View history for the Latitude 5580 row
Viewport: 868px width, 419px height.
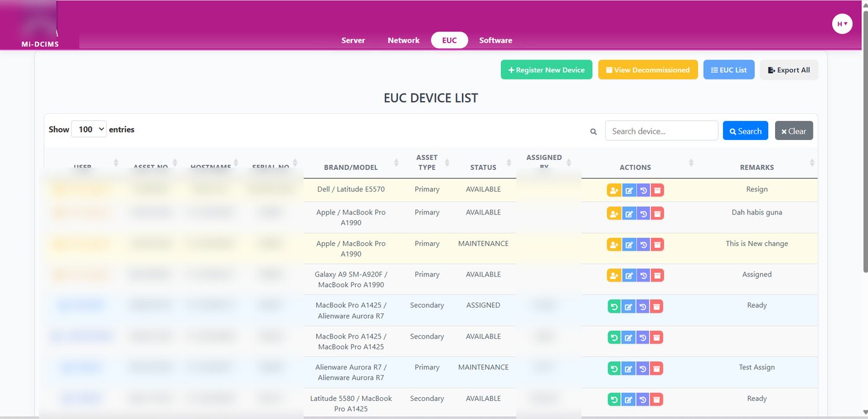pyautogui.click(x=644, y=400)
